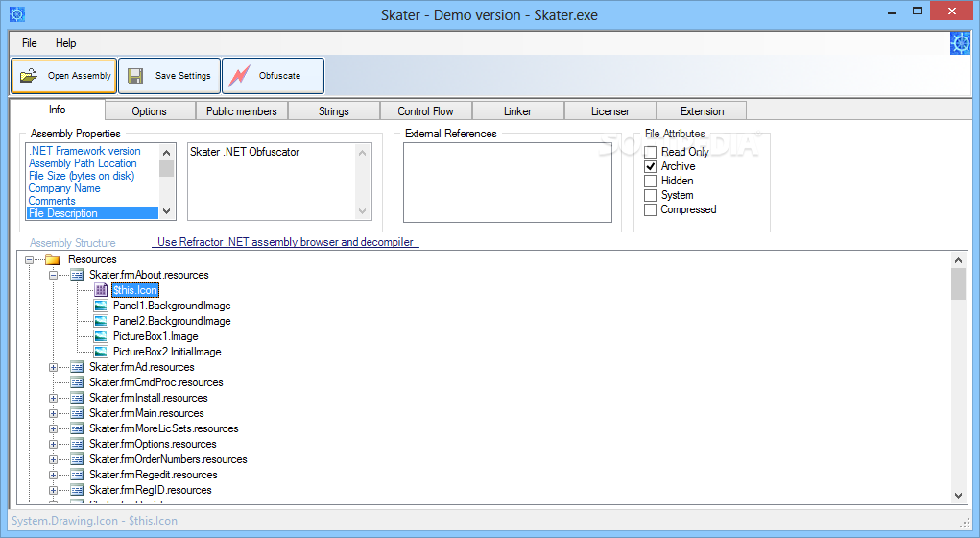Viewport: 980px width, 538px height.
Task: Click the Obfuscate button label
Action: pyautogui.click(x=280, y=76)
